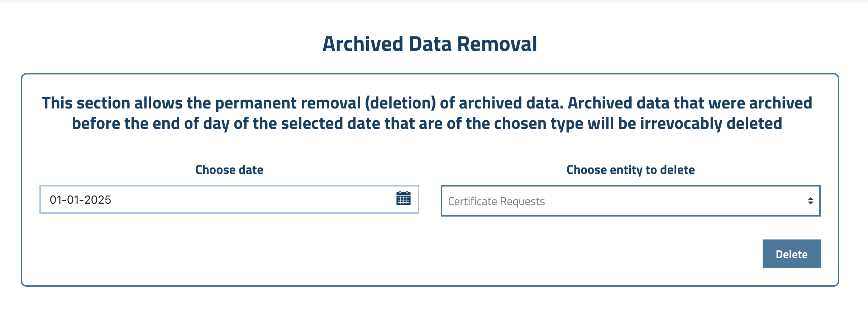Click the "01-01-2025" date value
Viewport: 868px width, 315px height.
click(80, 200)
